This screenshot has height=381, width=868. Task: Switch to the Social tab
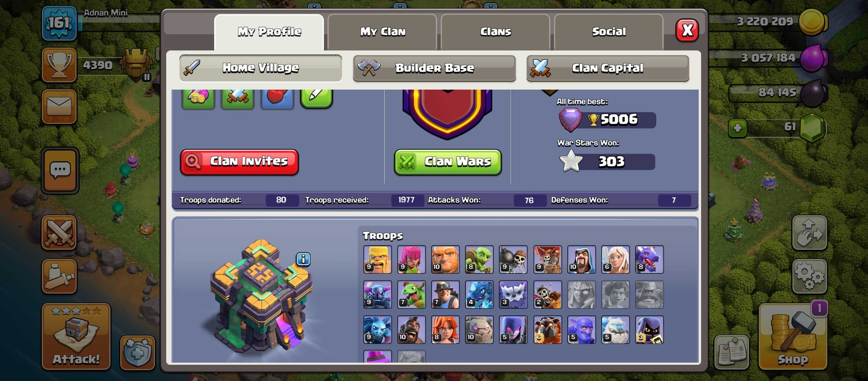(609, 32)
